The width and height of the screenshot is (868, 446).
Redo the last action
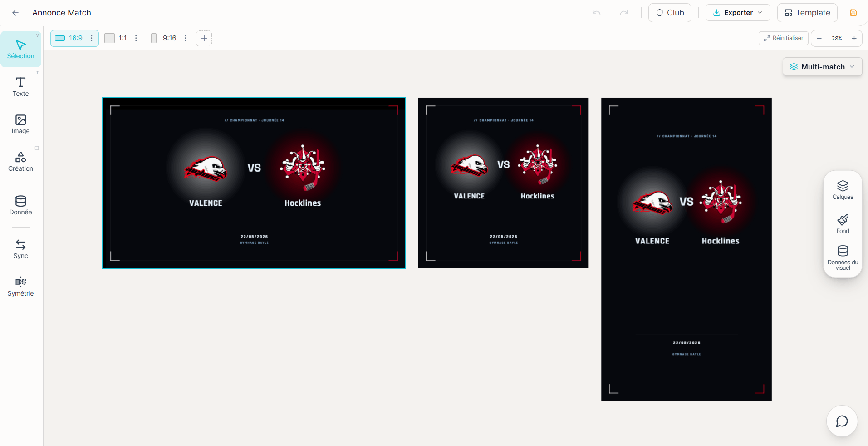pos(624,13)
